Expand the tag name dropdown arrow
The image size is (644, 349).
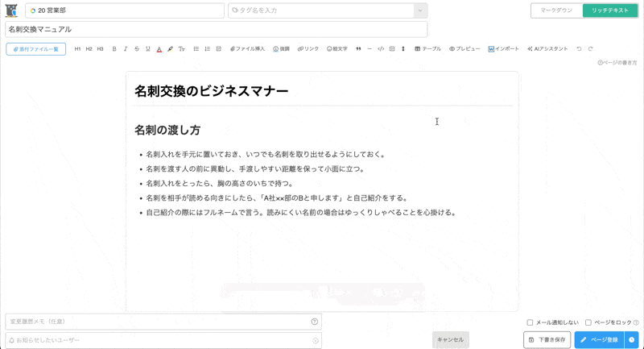point(419,10)
